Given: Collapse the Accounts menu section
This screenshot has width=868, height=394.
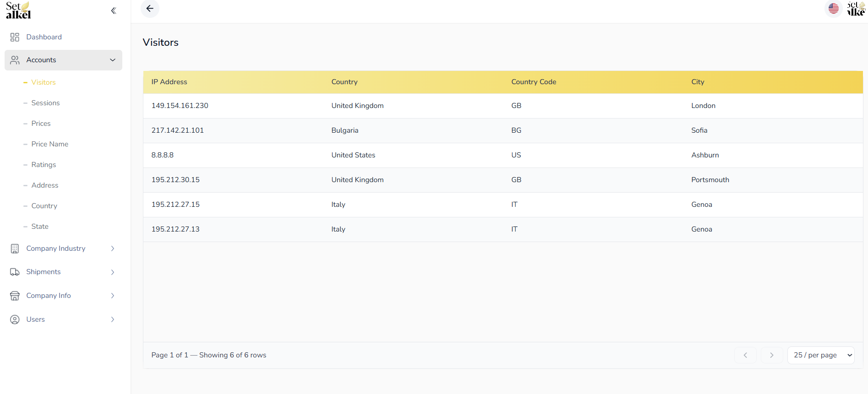Looking at the screenshot, I should click(113, 60).
